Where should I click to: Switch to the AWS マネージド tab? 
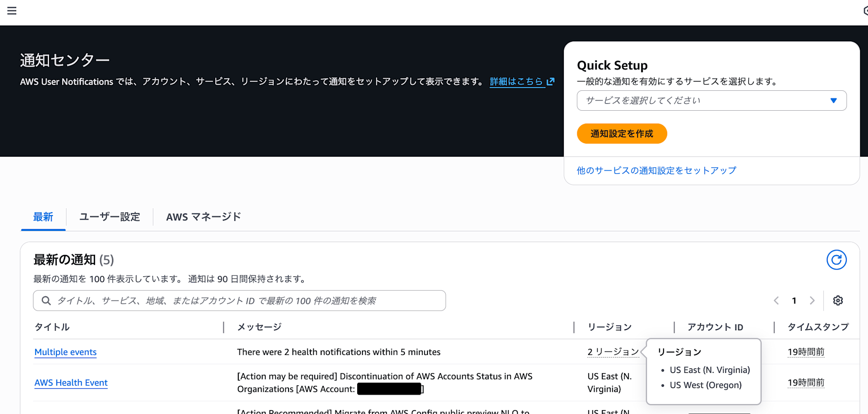coord(203,217)
